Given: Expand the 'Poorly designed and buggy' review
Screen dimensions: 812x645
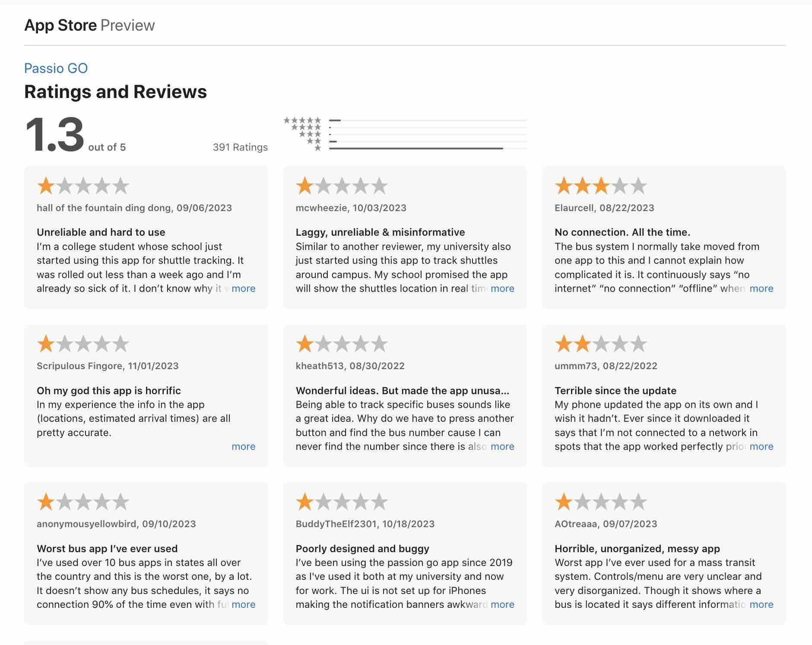Looking at the screenshot, I should click(502, 604).
